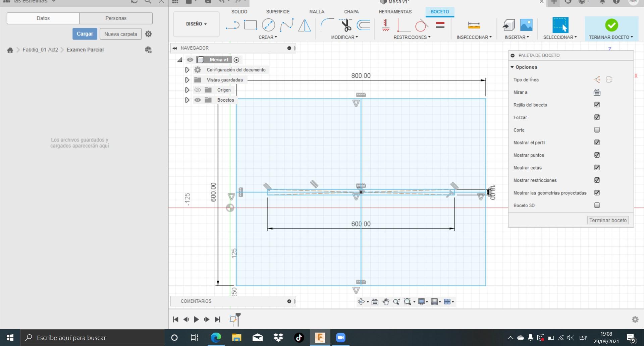Click the Measure inspect tool
This screenshot has width=644, height=346.
474,25
